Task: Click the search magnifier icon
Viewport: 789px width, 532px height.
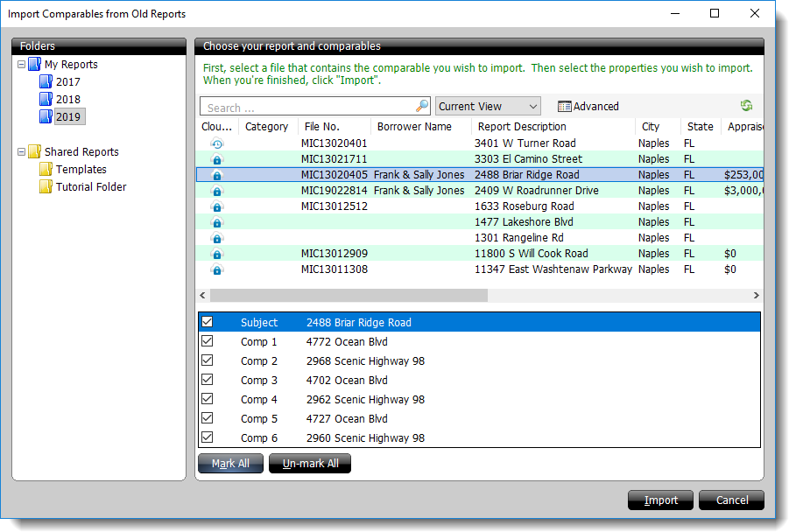Action: coord(422,107)
